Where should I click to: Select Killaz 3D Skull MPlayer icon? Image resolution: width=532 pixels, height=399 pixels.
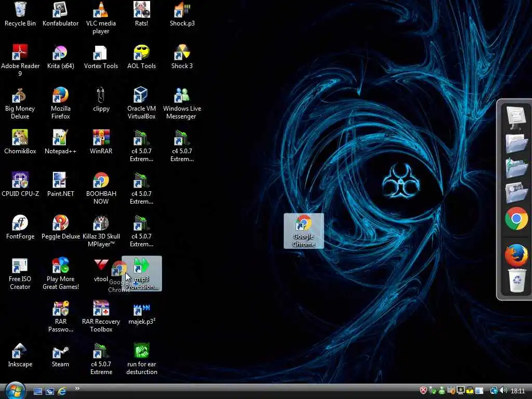101,231
